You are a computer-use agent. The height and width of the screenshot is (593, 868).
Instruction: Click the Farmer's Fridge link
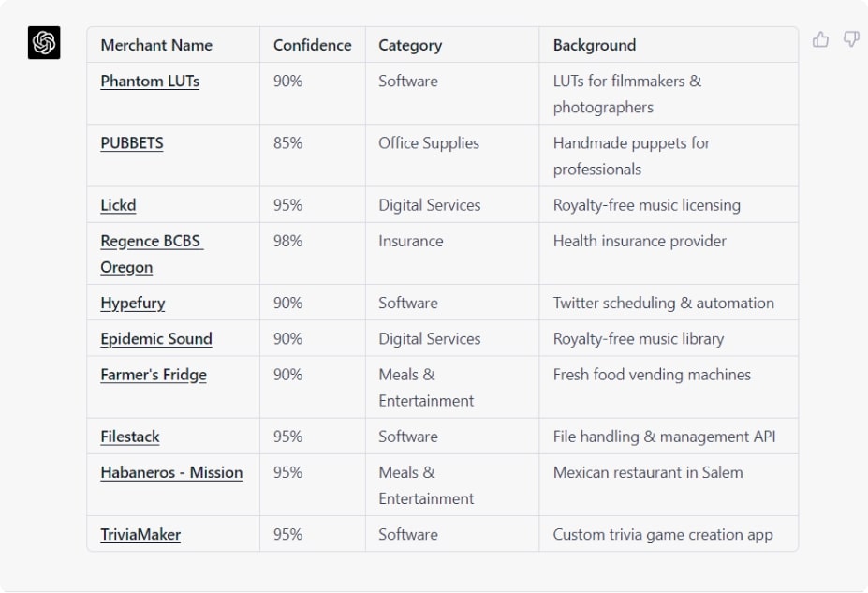tap(154, 375)
